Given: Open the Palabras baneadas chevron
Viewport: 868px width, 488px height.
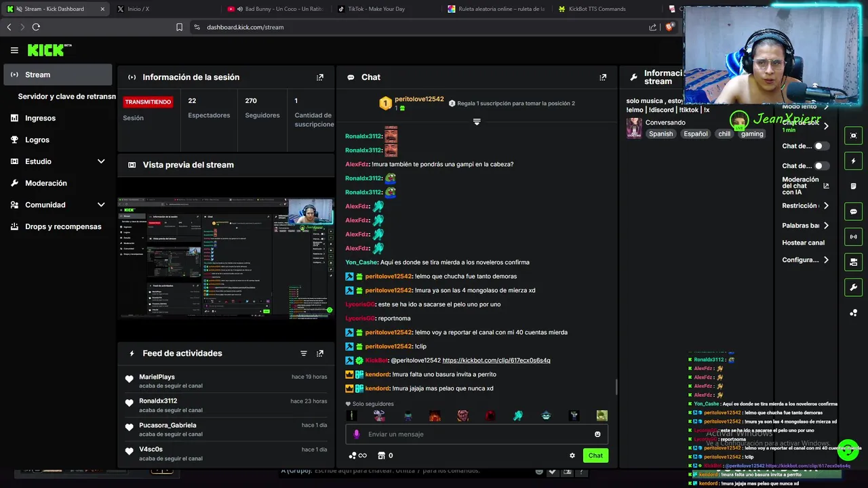Looking at the screenshot, I should coord(826,226).
